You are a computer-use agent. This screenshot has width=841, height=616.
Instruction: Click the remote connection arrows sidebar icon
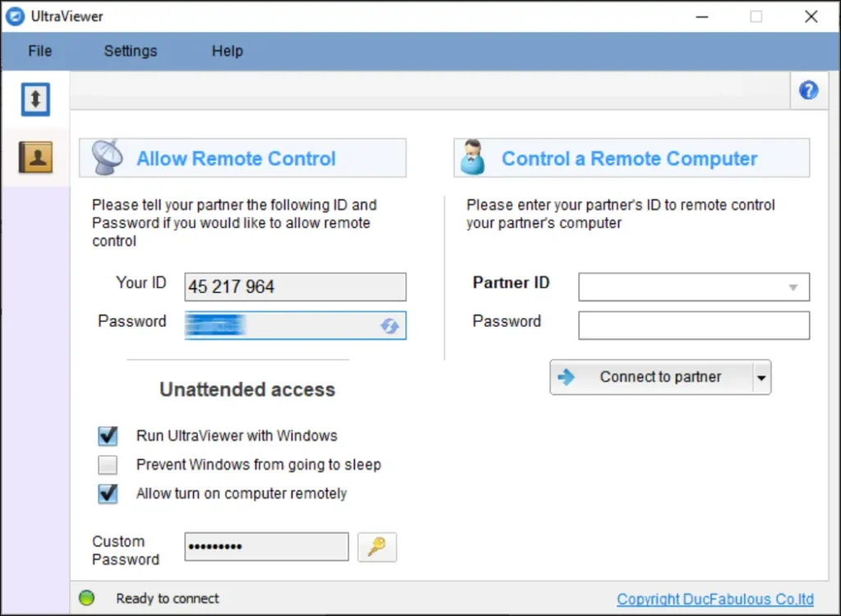(35, 99)
